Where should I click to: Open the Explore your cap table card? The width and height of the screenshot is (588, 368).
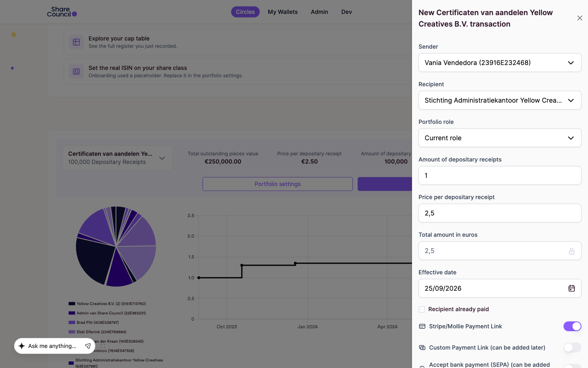(x=238, y=42)
